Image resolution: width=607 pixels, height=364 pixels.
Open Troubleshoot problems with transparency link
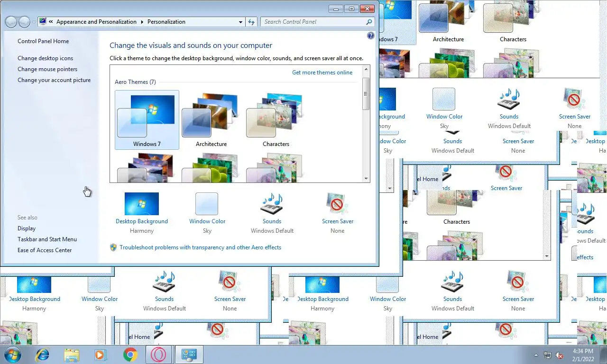[201, 247]
